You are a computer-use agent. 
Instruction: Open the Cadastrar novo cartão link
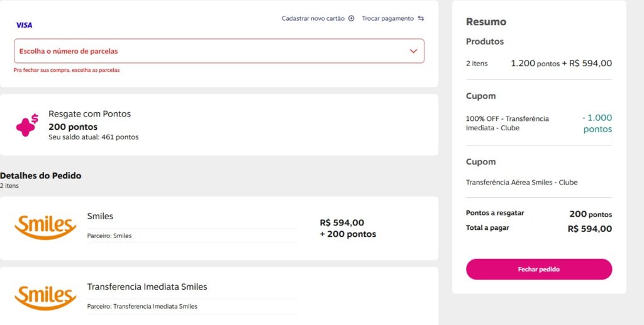pyautogui.click(x=313, y=18)
